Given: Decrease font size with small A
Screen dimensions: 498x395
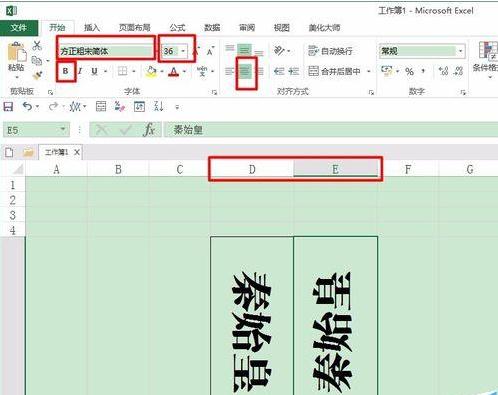Looking at the screenshot, I should coord(210,52).
